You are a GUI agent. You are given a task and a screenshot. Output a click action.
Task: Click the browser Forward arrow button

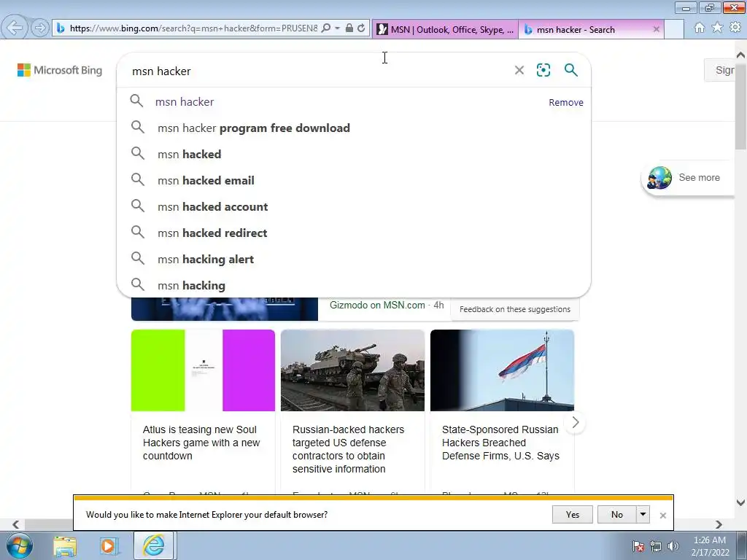tap(39, 28)
